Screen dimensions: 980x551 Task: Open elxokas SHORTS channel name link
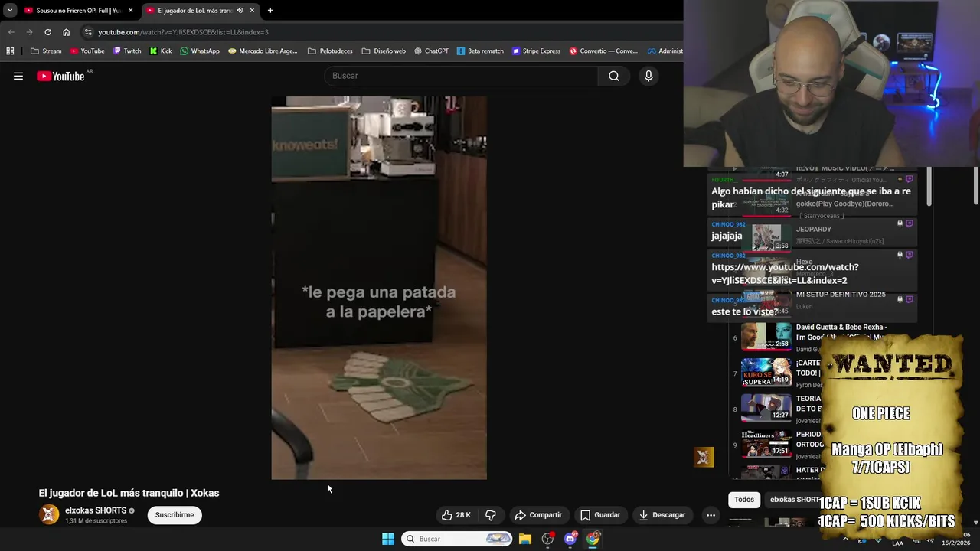point(96,510)
